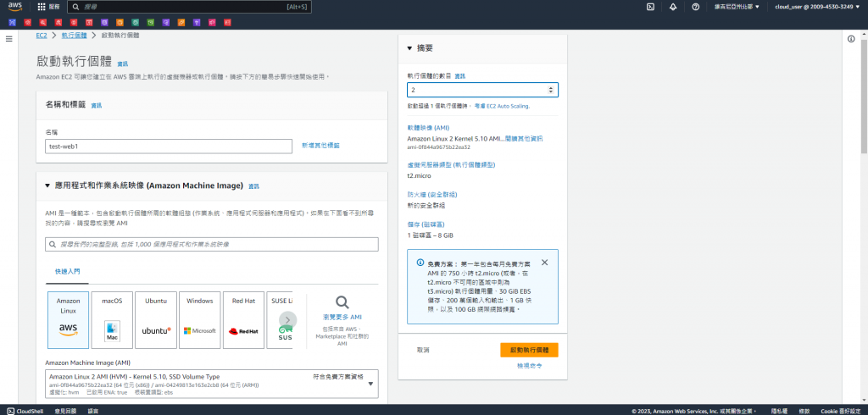Viewport: 868px width, 415px height.
Task: Open 意見回饋 in the footer
Action: click(x=64, y=411)
